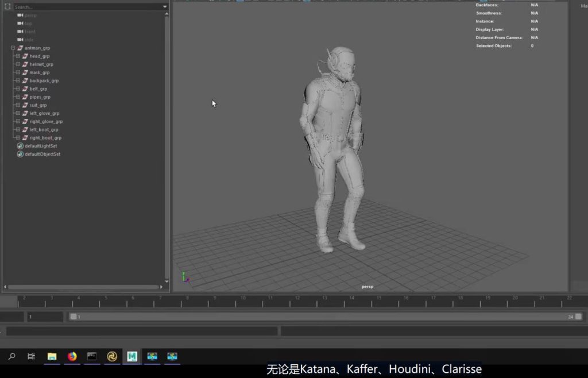Screen dimensions: 588x378
Task: Click the range slider end handle
Action: (578, 317)
